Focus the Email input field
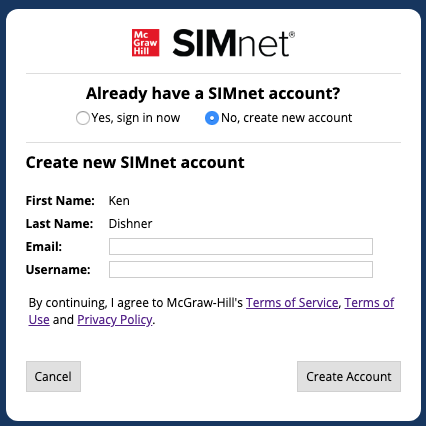This screenshot has height=426, width=426. pos(241,246)
